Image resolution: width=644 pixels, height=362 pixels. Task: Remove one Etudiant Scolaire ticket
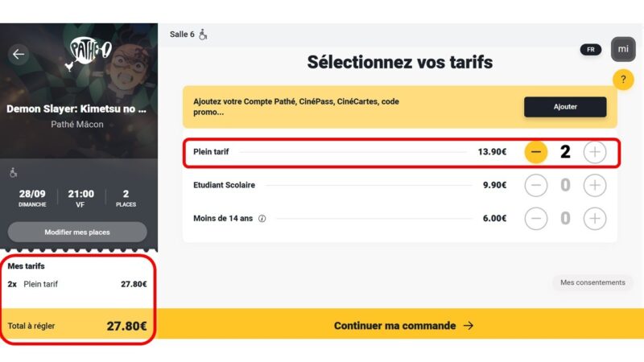pos(536,185)
